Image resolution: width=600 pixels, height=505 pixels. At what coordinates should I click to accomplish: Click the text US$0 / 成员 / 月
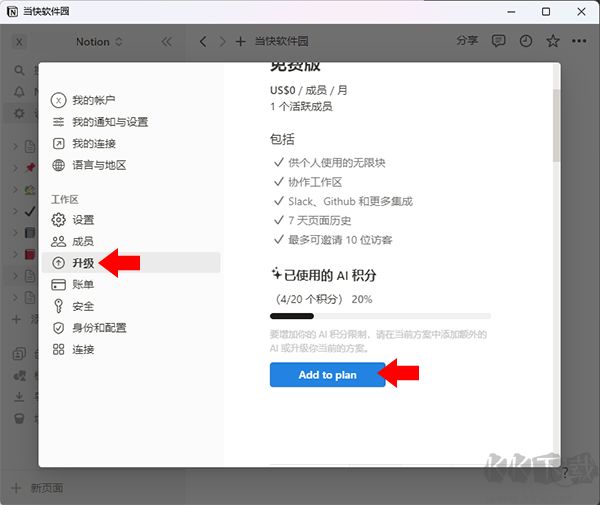(308, 90)
